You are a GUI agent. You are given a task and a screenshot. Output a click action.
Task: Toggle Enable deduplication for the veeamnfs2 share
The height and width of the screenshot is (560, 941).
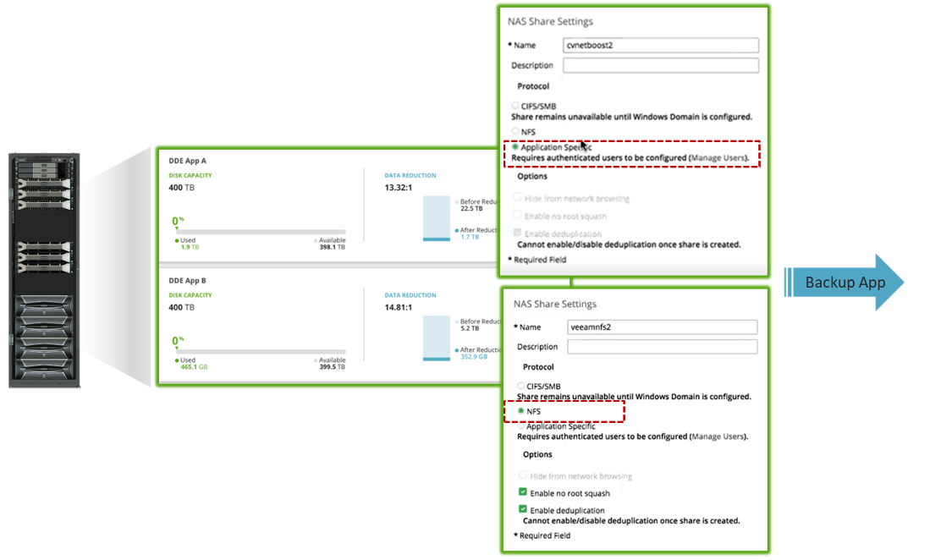522,510
